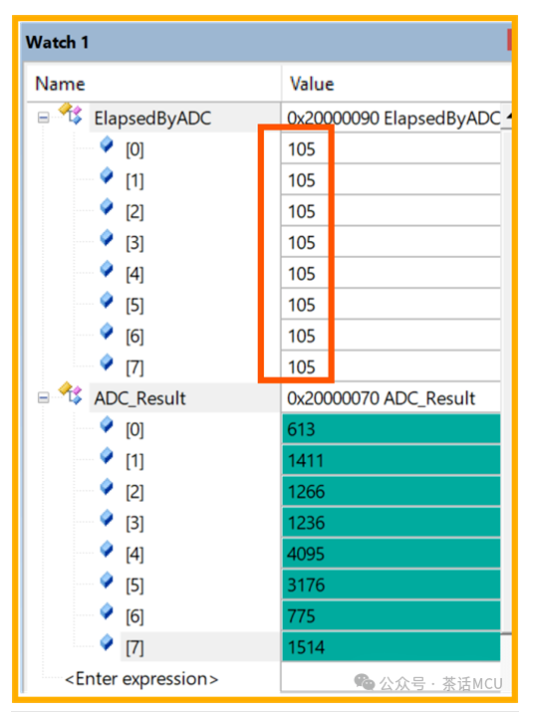Viewport: 539px width, 717px height.
Task: Click the value 1236 cell
Action: (391, 522)
